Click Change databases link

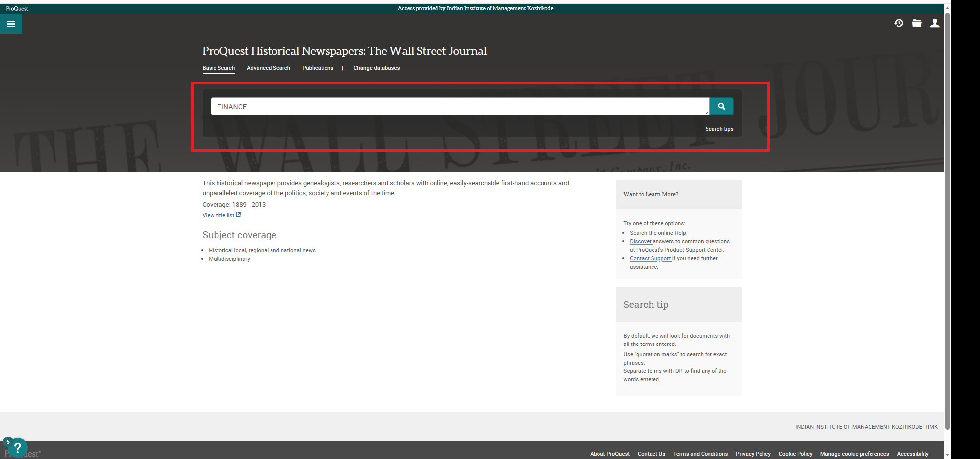(x=376, y=68)
